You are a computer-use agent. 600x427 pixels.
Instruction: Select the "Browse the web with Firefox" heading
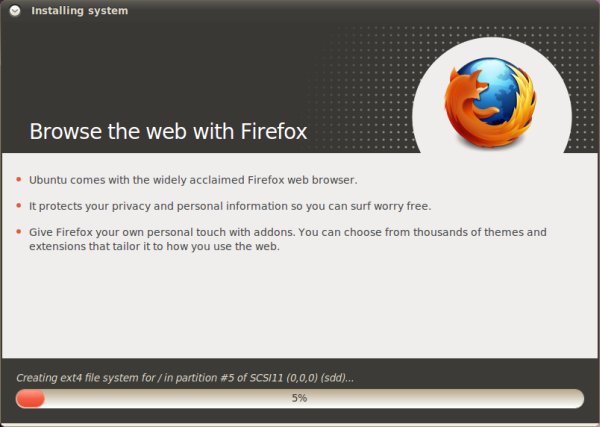point(168,131)
